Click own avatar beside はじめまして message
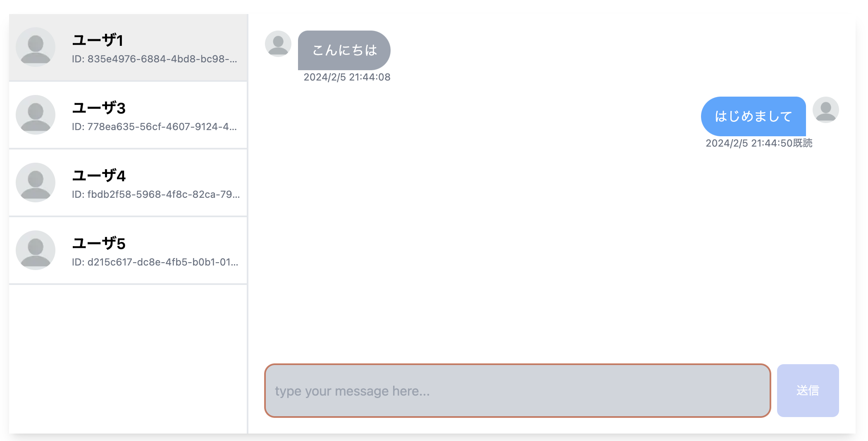 (825, 110)
